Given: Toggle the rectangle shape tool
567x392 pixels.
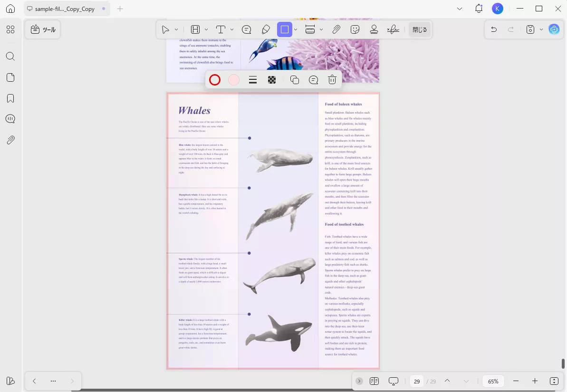Looking at the screenshot, I should pos(284,29).
